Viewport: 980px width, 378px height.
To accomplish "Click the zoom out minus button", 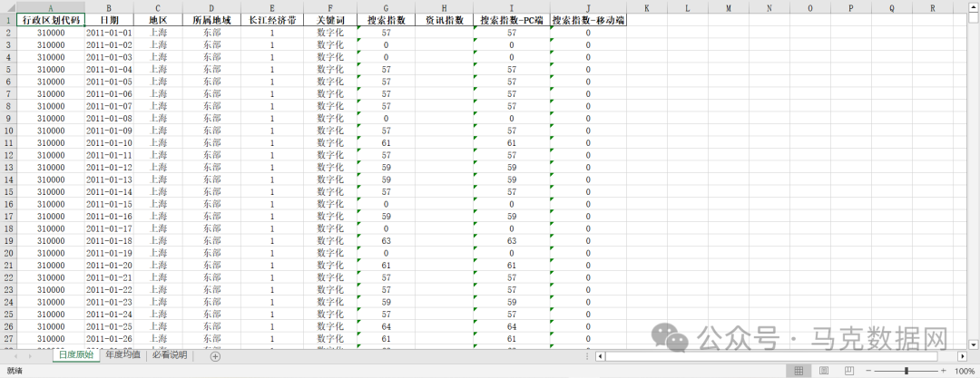I will 868,371.
